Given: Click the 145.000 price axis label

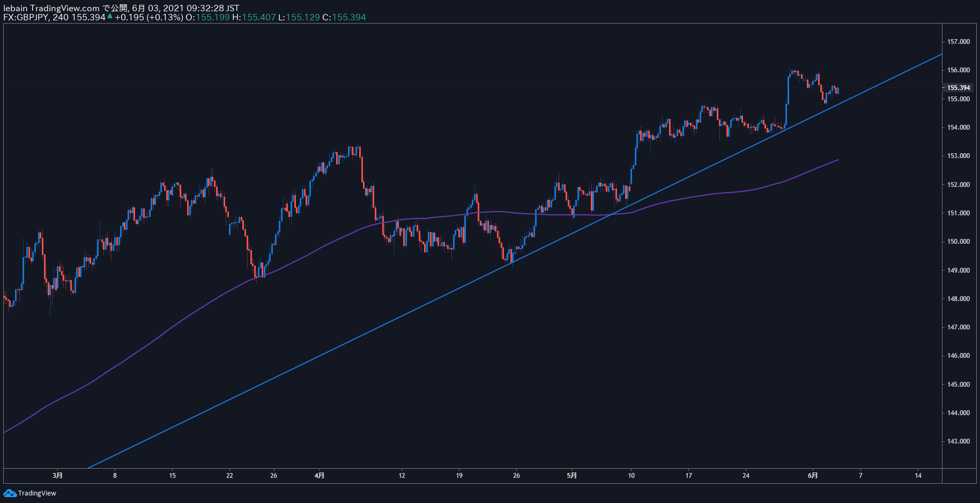Looking at the screenshot, I should point(959,385).
